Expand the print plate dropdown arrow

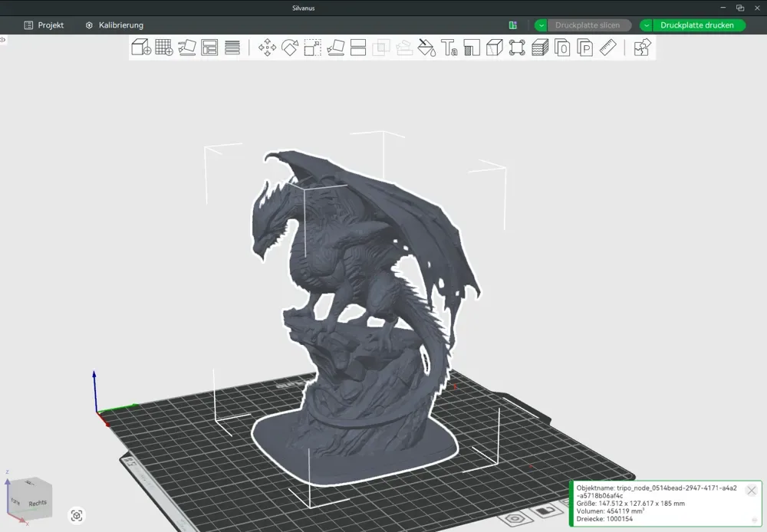pos(646,25)
